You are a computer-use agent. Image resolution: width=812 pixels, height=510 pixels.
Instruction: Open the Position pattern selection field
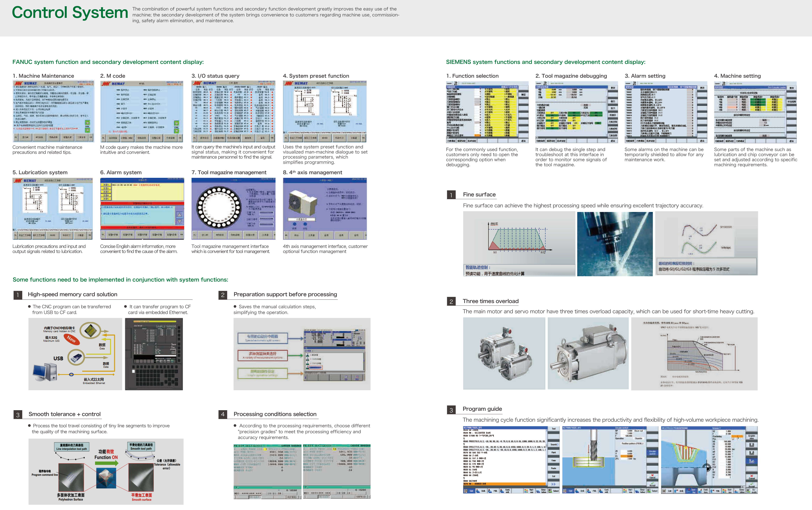point(633,444)
